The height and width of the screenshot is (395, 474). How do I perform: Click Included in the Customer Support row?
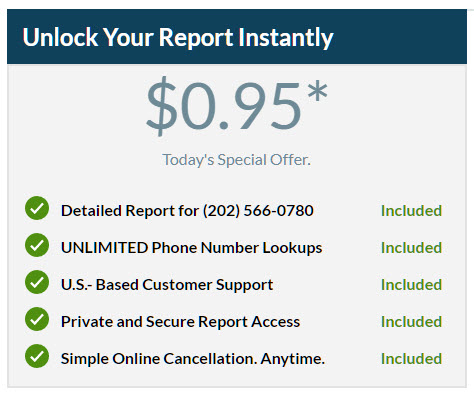click(411, 285)
